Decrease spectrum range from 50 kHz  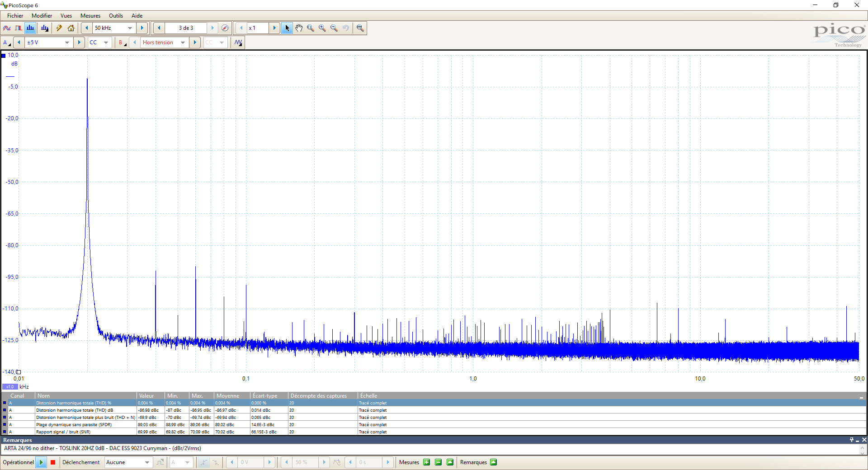[x=87, y=28]
